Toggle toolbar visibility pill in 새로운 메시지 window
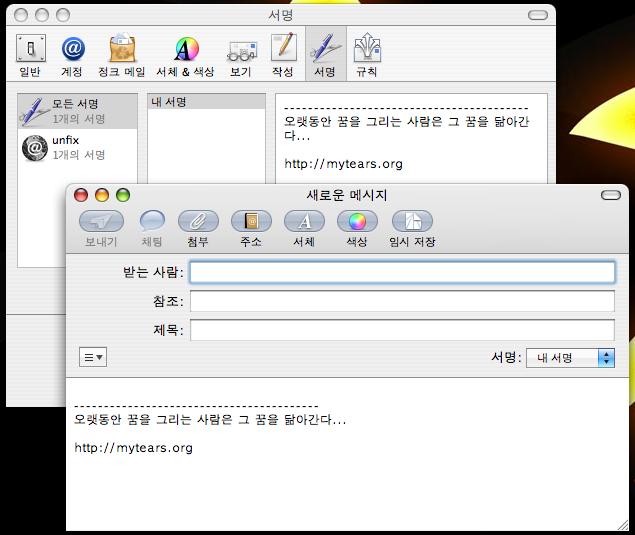This screenshot has height=535, width=635. tap(610, 195)
